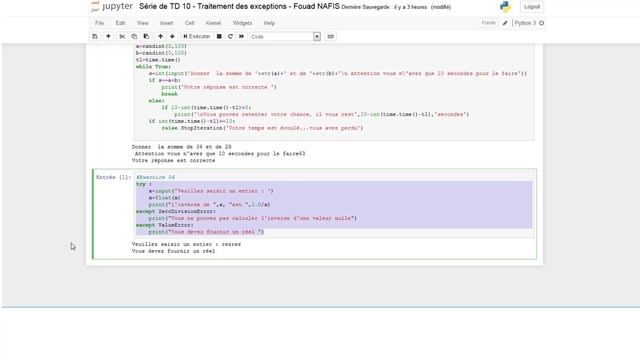Click the Logout button
This screenshot has height=360, width=640.
[x=531, y=7]
